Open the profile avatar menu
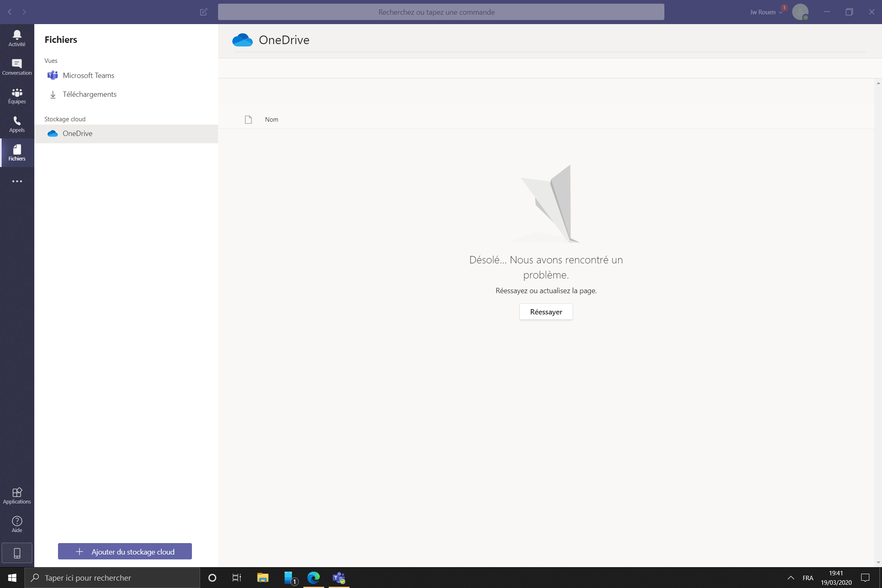 coord(800,12)
